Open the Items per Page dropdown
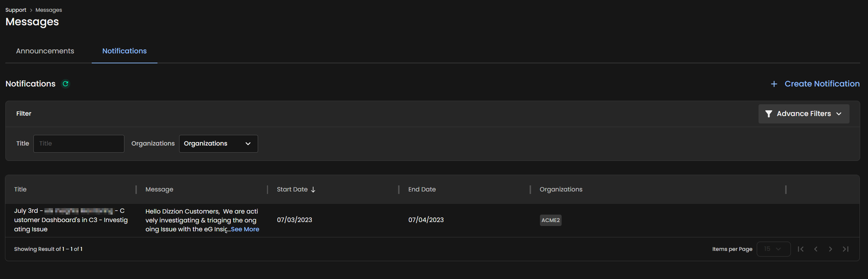This screenshot has height=279, width=868. (x=773, y=249)
